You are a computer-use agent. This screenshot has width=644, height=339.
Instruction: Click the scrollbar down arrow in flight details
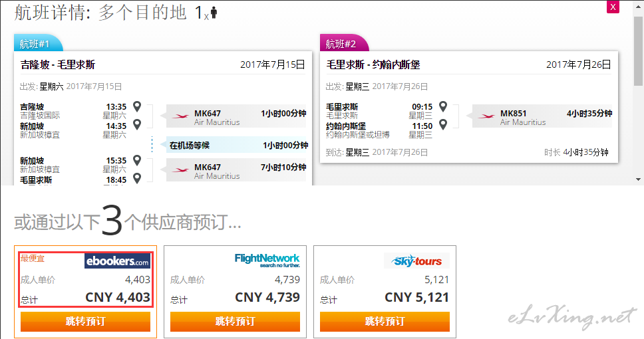[x=638, y=180]
